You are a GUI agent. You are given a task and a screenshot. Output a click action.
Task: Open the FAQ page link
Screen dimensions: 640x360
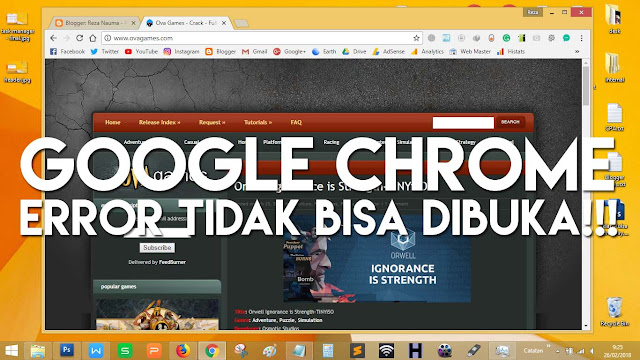[296, 122]
